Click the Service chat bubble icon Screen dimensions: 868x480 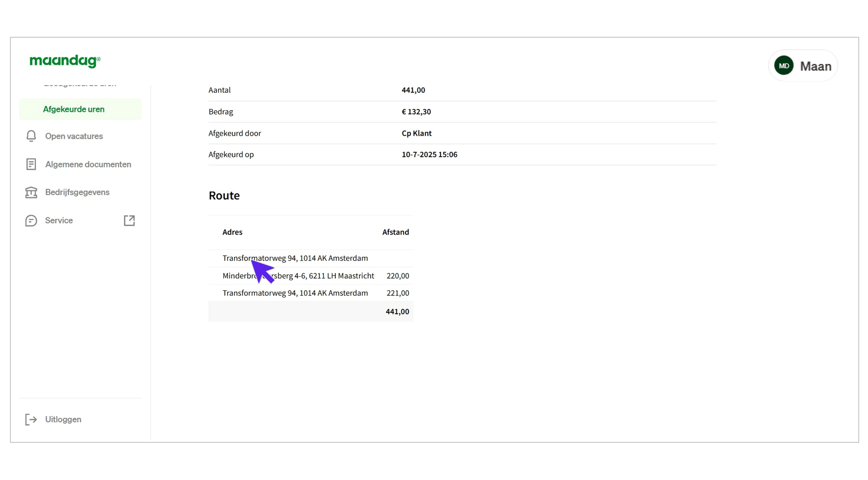click(31, 221)
